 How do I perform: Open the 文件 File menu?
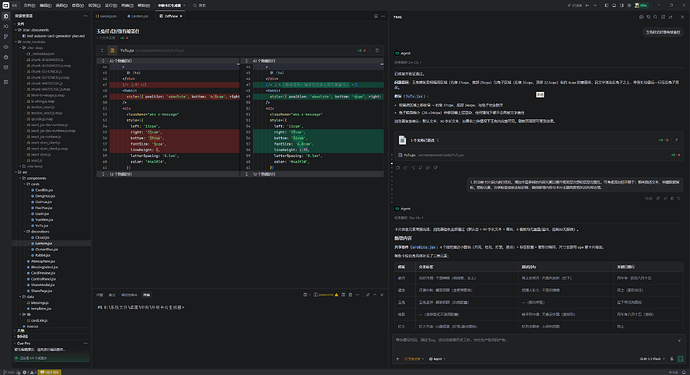coord(29,5)
